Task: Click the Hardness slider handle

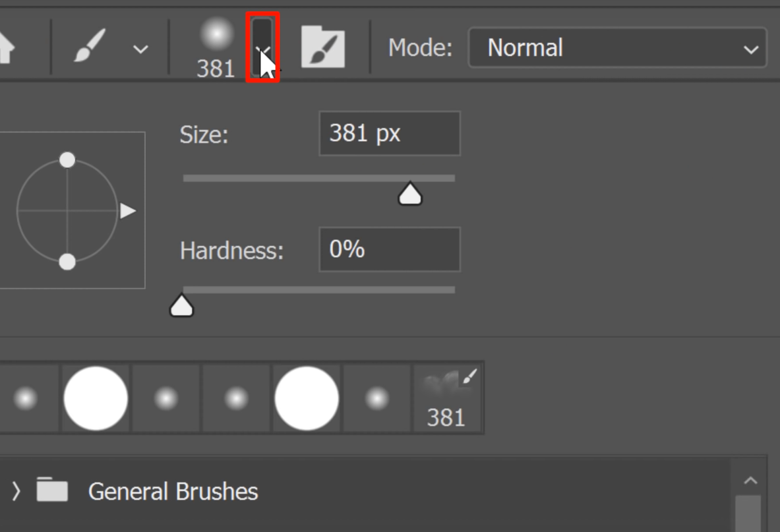Action: tap(181, 306)
